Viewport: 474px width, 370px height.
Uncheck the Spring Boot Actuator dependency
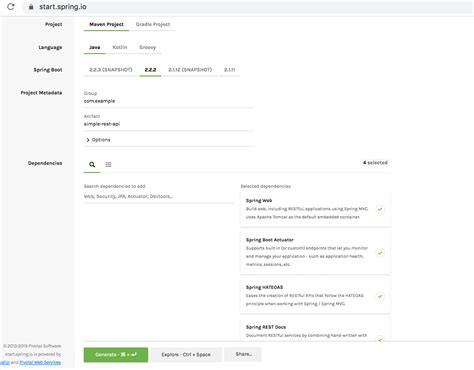(x=380, y=253)
